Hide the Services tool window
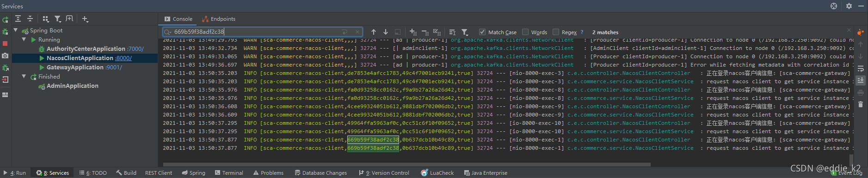Viewport: 868px width, 178px height. (x=861, y=6)
